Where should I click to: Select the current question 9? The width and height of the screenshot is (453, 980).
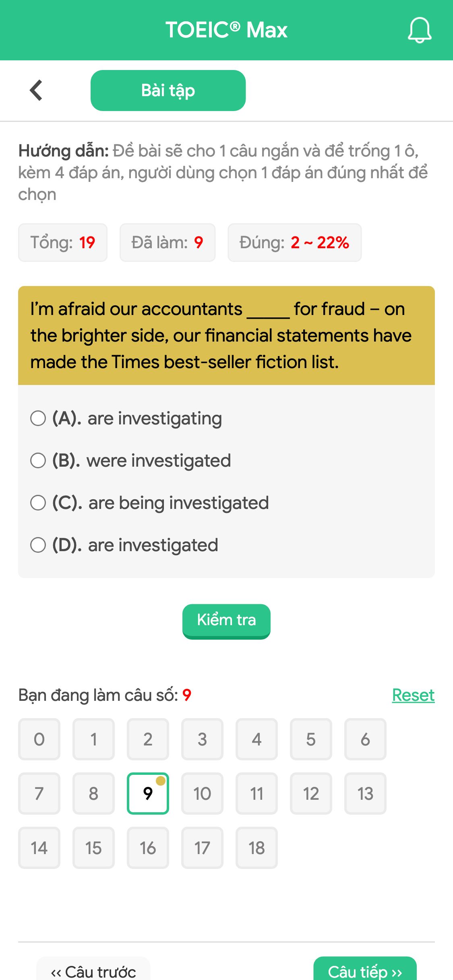(x=148, y=793)
